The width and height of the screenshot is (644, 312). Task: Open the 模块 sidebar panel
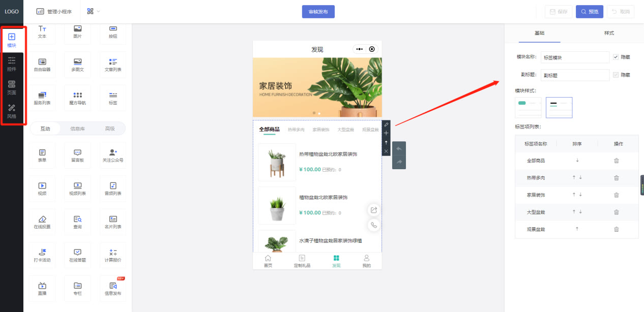coord(12,40)
